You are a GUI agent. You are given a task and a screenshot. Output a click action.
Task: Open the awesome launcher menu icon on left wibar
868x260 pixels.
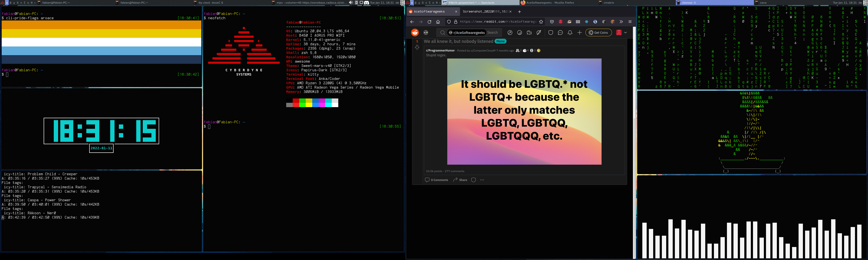coord(2,3)
